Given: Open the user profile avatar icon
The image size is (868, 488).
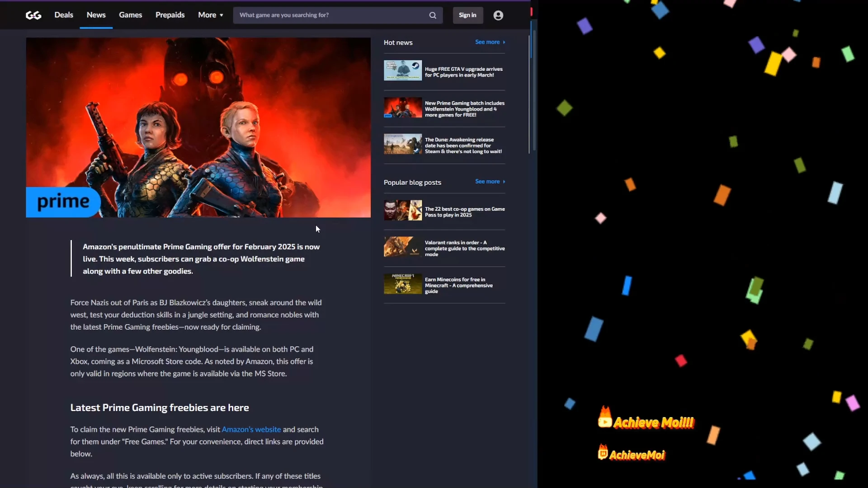Looking at the screenshot, I should [x=498, y=15].
